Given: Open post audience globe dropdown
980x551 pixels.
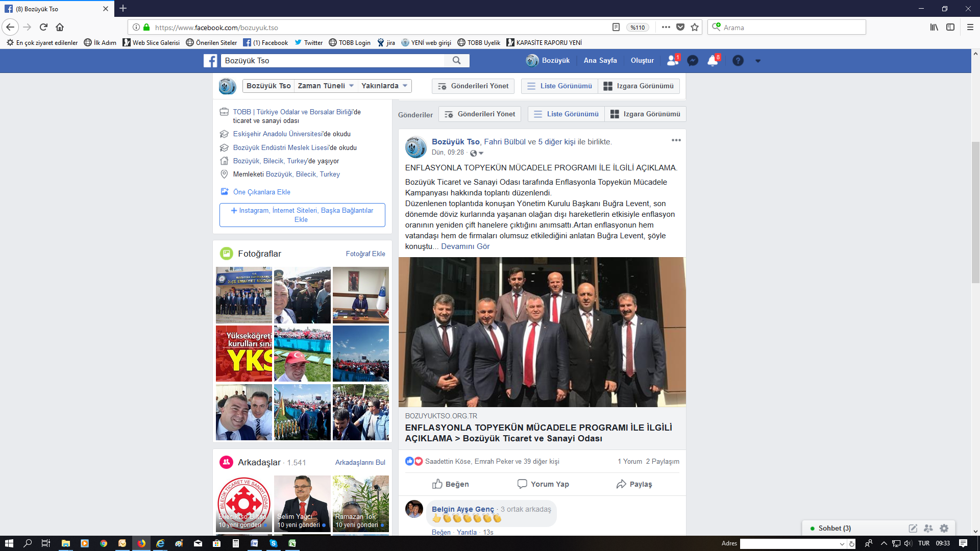Looking at the screenshot, I should click(x=477, y=153).
